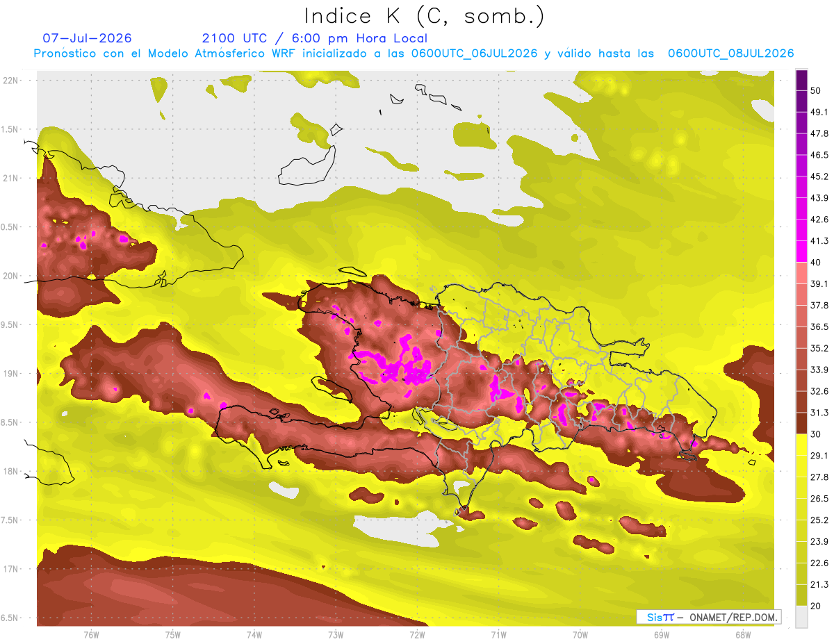Click the 22N latitude axis label
The width and height of the screenshot is (834, 644).
[x=12, y=80]
